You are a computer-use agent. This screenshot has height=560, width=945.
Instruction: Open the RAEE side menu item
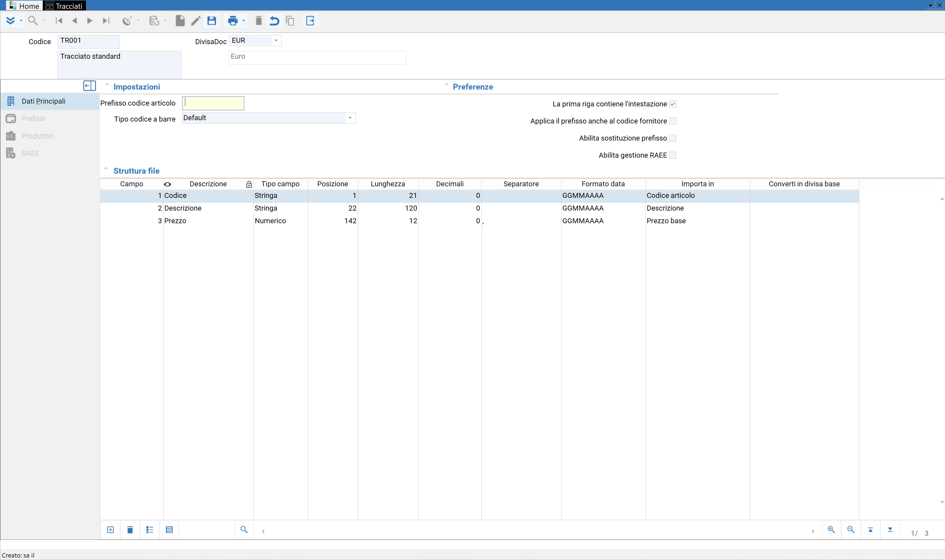[50, 153]
